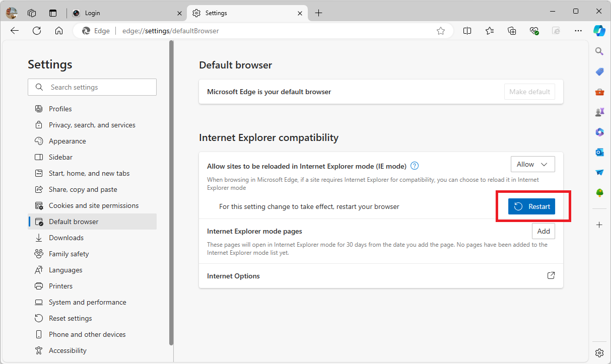Open Printers settings
Image resolution: width=611 pixels, height=364 pixels.
click(92, 286)
